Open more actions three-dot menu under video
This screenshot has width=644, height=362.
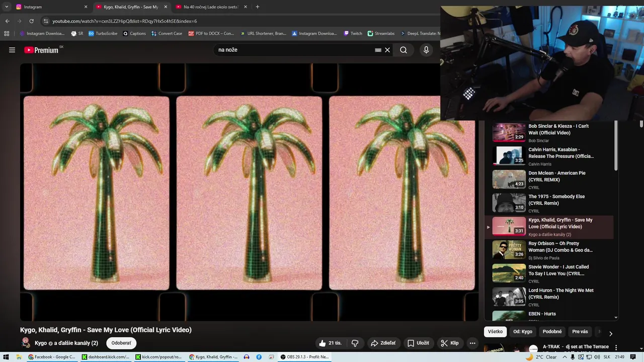tap(472, 343)
